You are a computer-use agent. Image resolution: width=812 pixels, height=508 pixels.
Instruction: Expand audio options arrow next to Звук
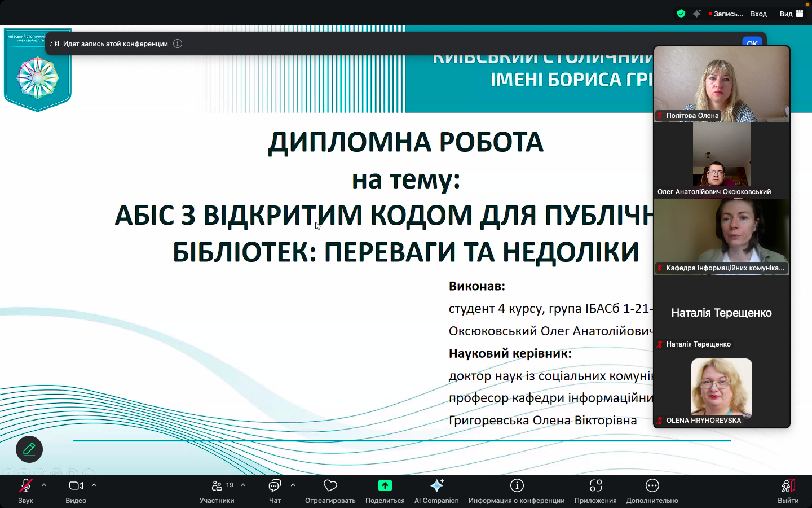pos(44,485)
